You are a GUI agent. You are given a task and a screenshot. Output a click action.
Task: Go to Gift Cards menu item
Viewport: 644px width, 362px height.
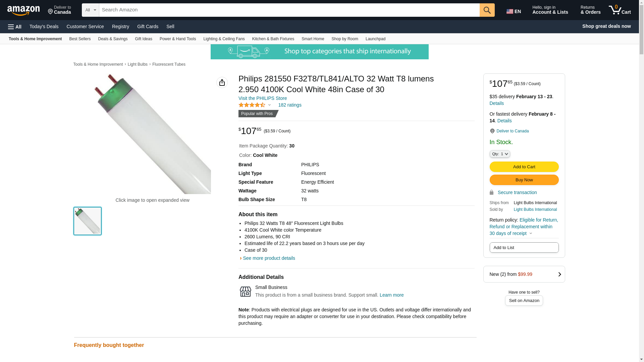[148, 26]
